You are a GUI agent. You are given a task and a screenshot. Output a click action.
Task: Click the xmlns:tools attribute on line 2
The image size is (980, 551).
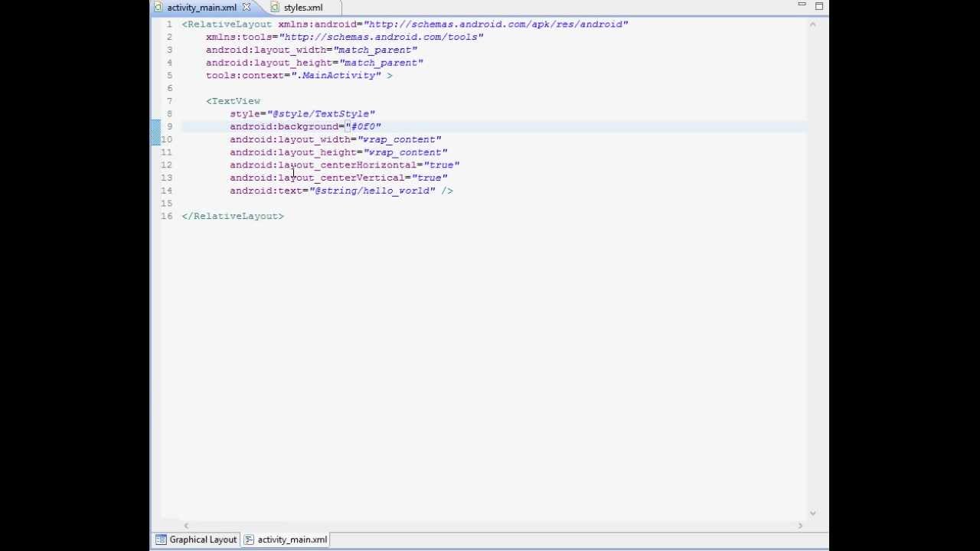click(x=345, y=37)
